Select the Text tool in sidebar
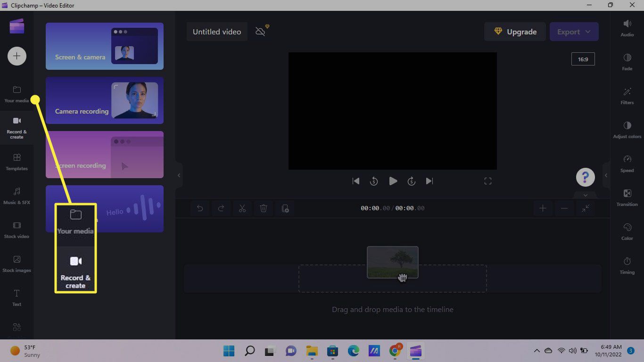644x362 pixels. [17, 297]
